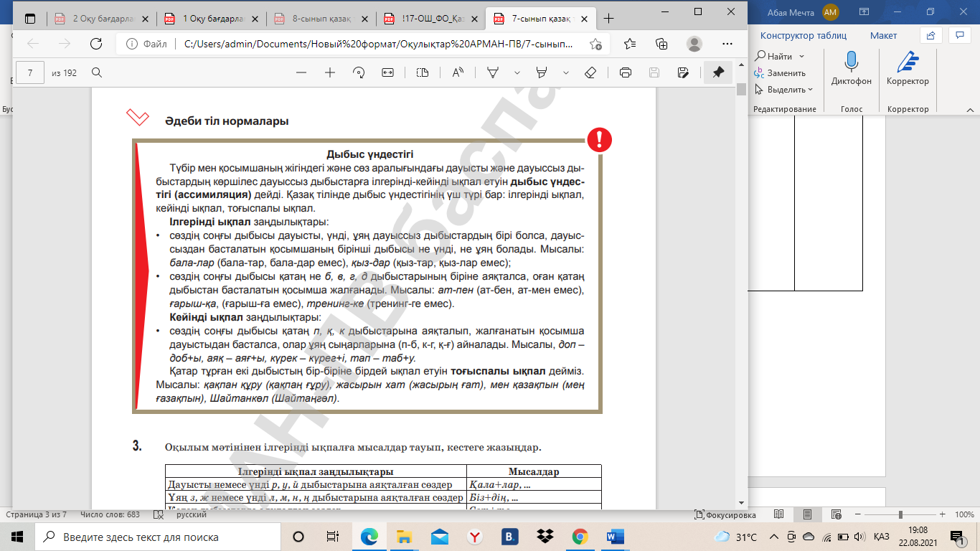
Task: Toggle PDF page view layout
Action: [423, 72]
